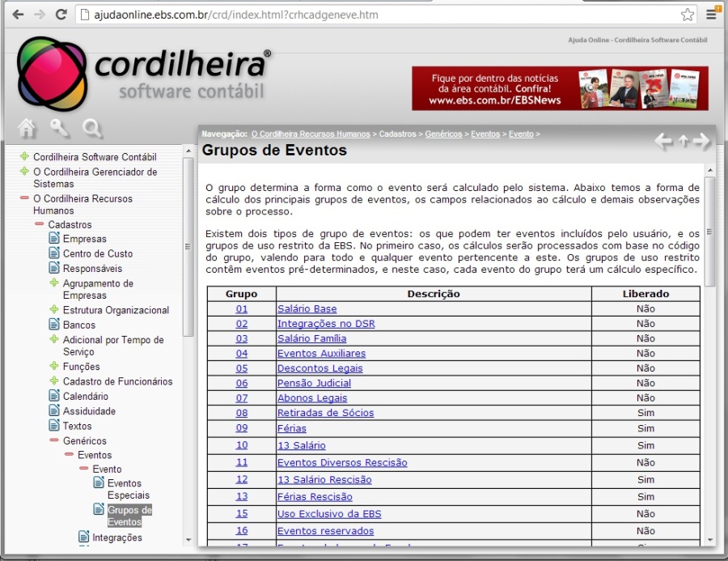Open Eventos Especiais page icon

click(x=99, y=482)
